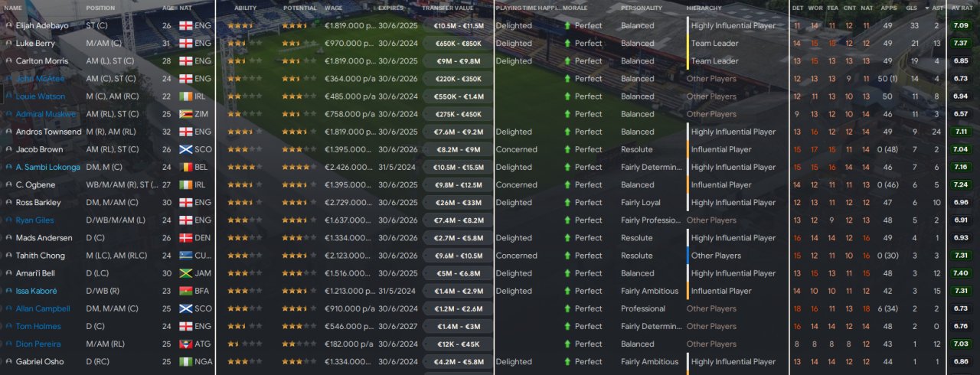Open John McAtee's player profile link
This screenshot has height=375, width=980.
40,79
